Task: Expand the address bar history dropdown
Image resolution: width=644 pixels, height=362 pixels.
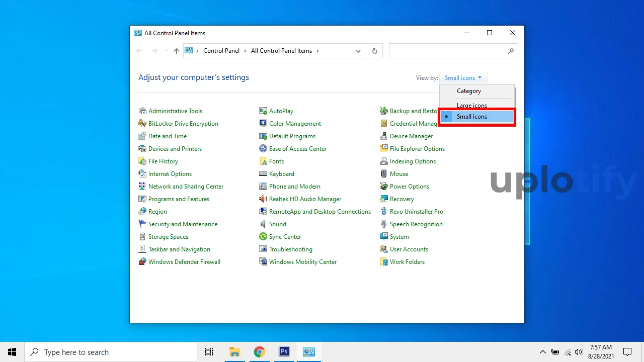Action: (x=358, y=51)
